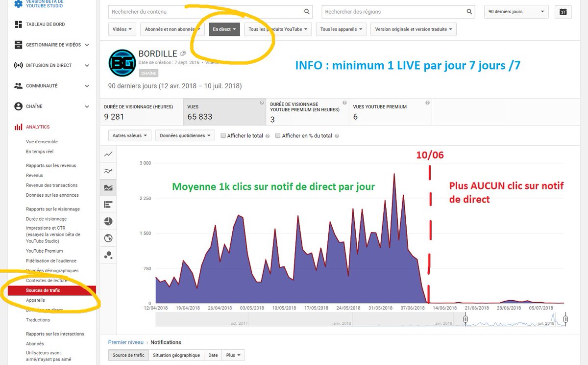Open Tous les appareils dropdown

(341, 29)
